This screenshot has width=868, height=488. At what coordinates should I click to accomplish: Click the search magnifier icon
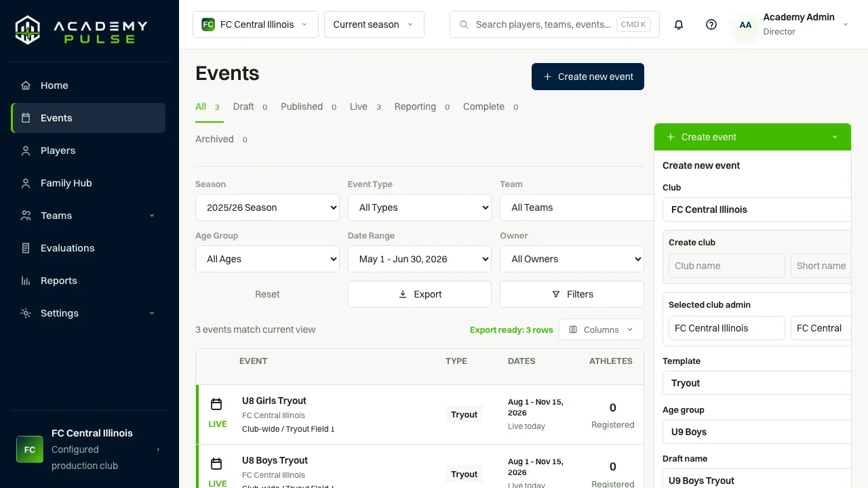coord(464,24)
